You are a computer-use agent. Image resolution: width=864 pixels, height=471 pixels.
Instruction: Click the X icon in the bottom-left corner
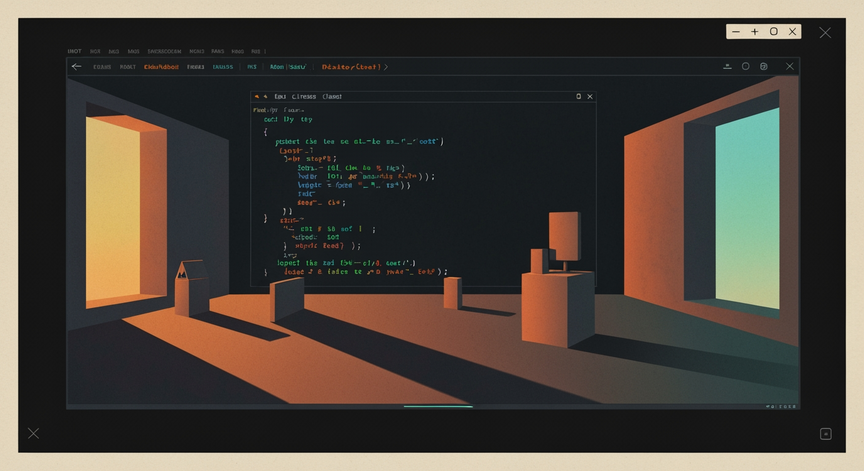tap(34, 434)
